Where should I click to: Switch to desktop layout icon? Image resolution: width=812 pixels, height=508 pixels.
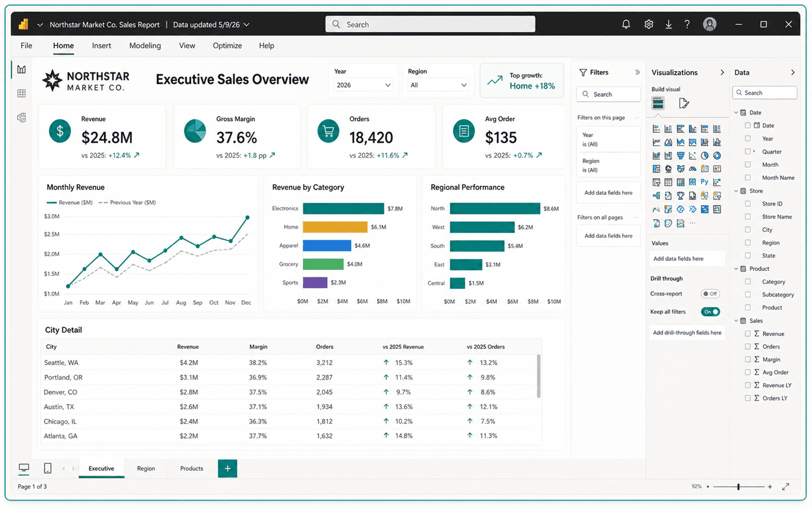click(x=24, y=468)
